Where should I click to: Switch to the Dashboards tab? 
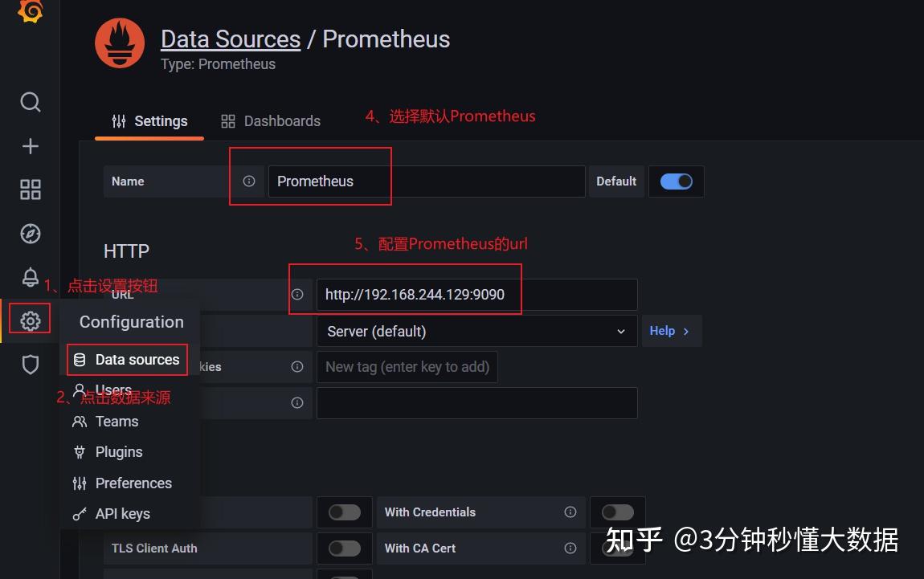pyautogui.click(x=271, y=120)
